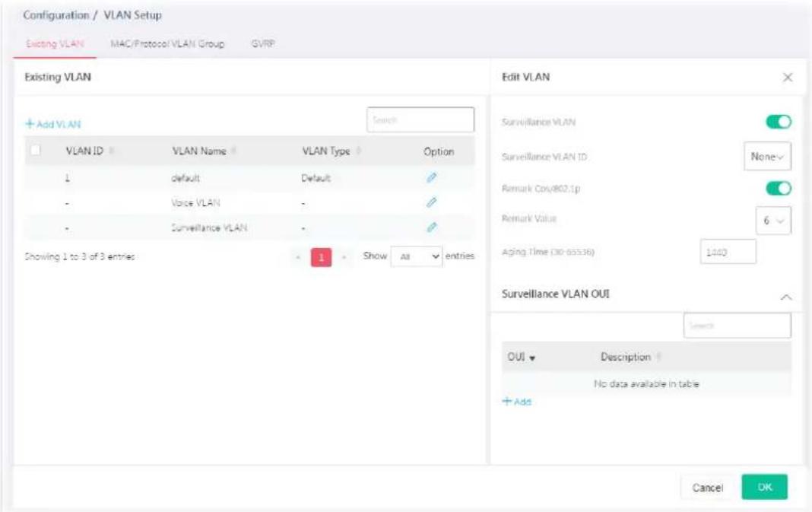The image size is (812, 512).
Task: Tick the select-all VLAN checkbox
Action: pos(35,151)
